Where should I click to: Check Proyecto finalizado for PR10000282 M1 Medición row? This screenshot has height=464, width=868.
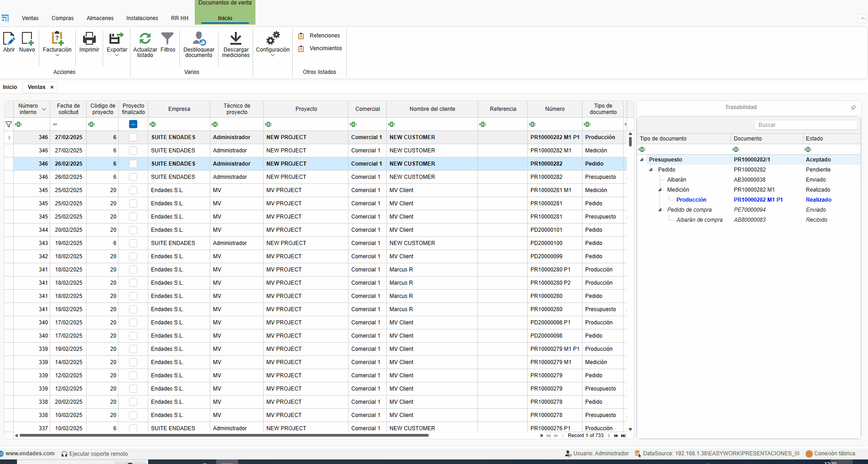point(133,151)
